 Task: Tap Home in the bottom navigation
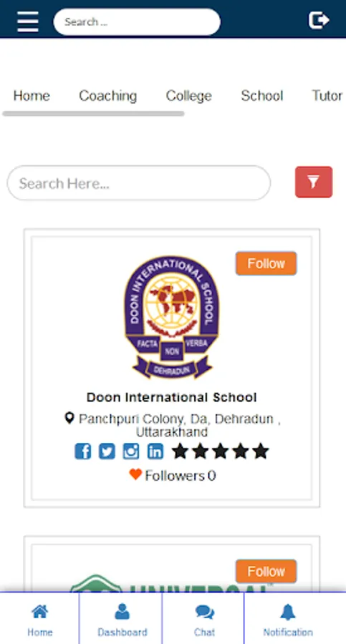coord(39,618)
